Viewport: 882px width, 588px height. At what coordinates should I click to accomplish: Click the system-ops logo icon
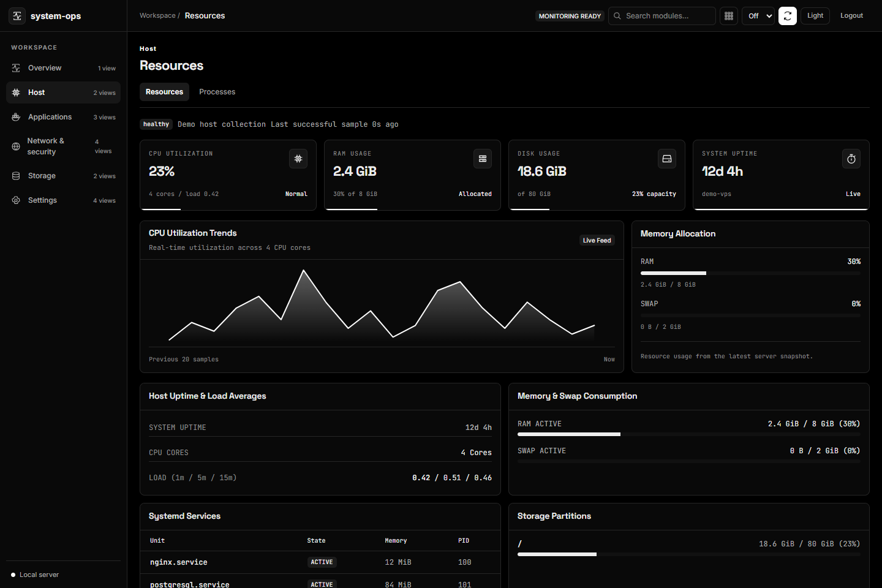pyautogui.click(x=17, y=16)
